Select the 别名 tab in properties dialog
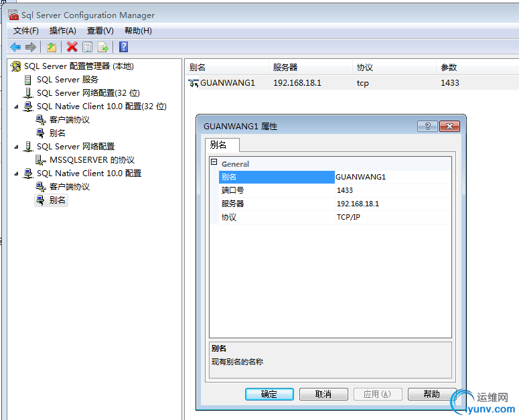This screenshot has height=420, width=519. 222,145
